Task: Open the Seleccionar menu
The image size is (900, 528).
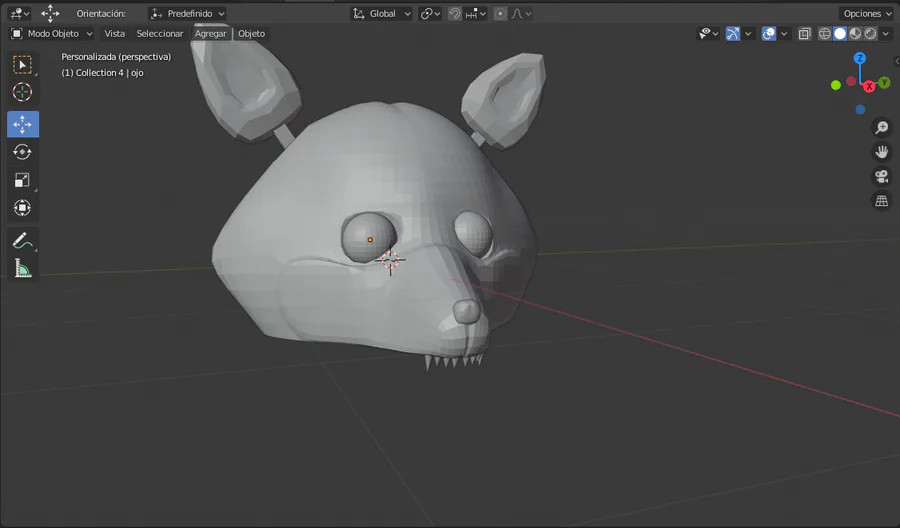Action: [160, 34]
